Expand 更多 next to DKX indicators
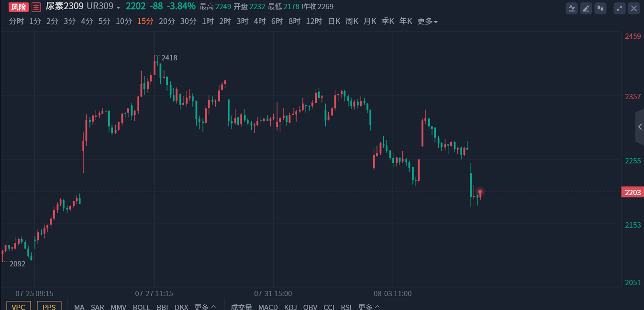Image resolution: width=644 pixels, height=310 pixels. (x=205, y=307)
